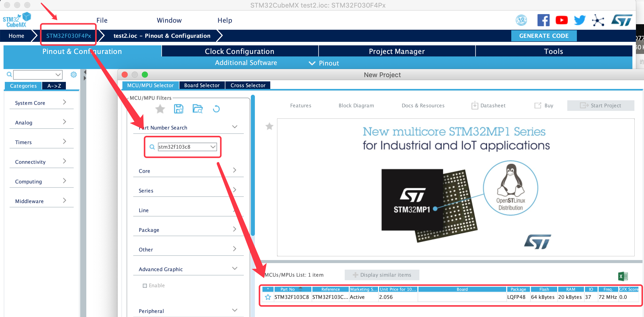The height and width of the screenshot is (317, 644).
Task: Switch to Tools tab
Action: (x=554, y=51)
